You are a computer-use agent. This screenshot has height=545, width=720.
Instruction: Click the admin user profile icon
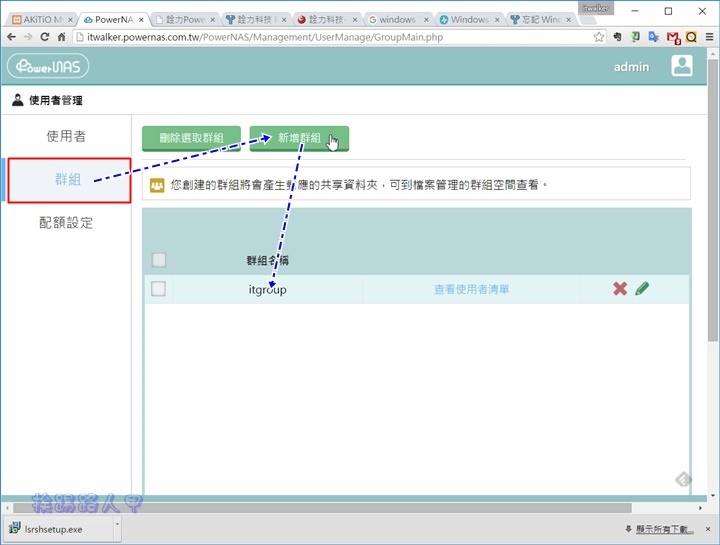click(x=682, y=66)
